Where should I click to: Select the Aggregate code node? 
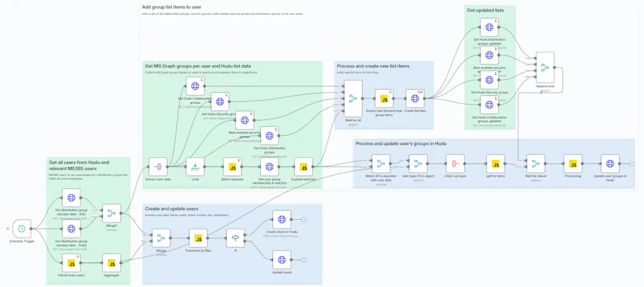[111, 263]
